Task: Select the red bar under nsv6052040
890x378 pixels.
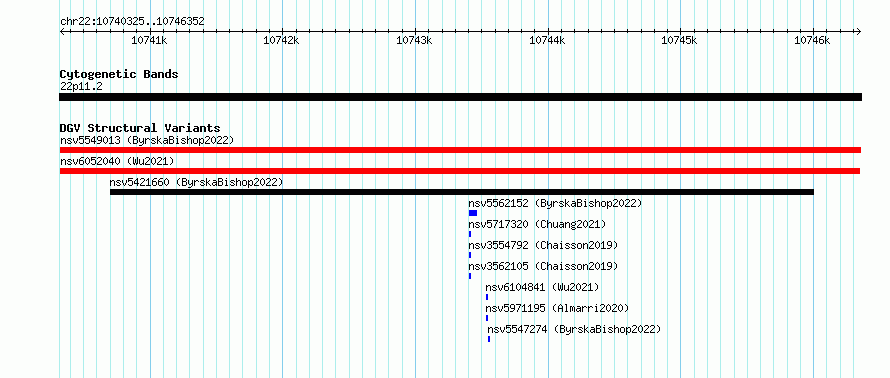Action: coord(460,171)
